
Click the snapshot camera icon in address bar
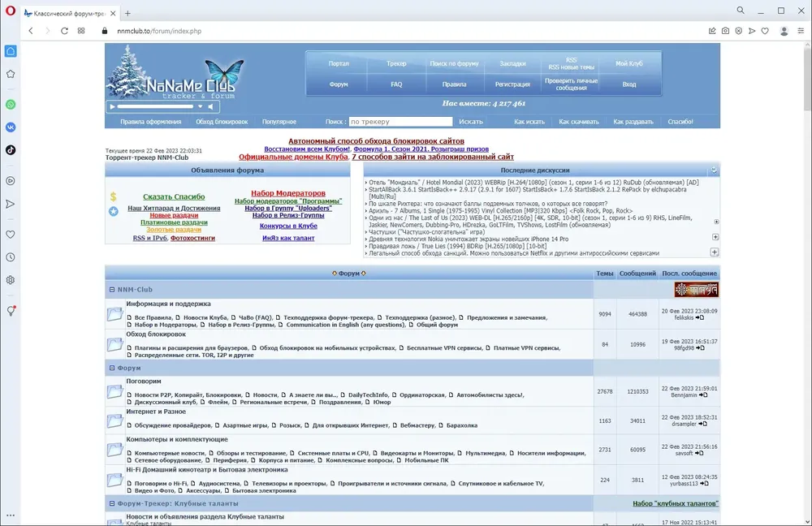[725, 31]
